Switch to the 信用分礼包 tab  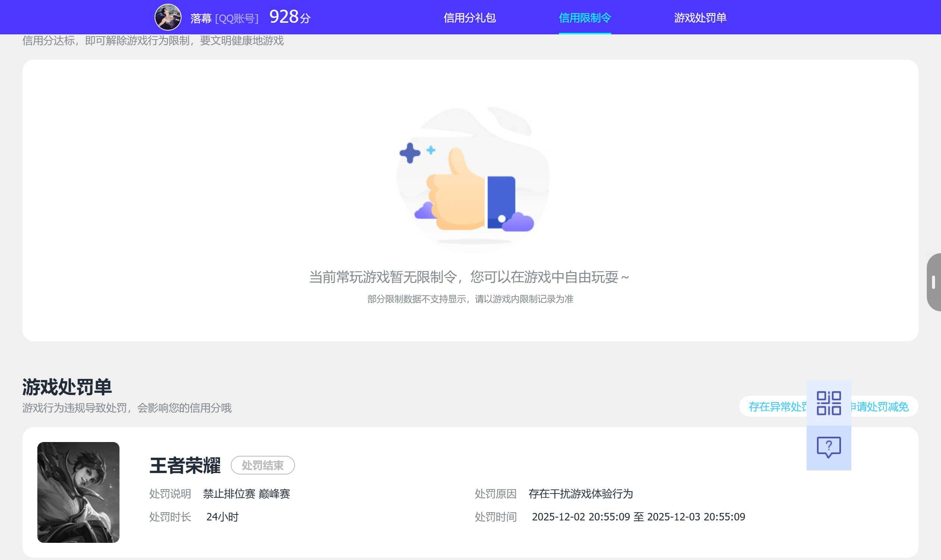coord(470,17)
